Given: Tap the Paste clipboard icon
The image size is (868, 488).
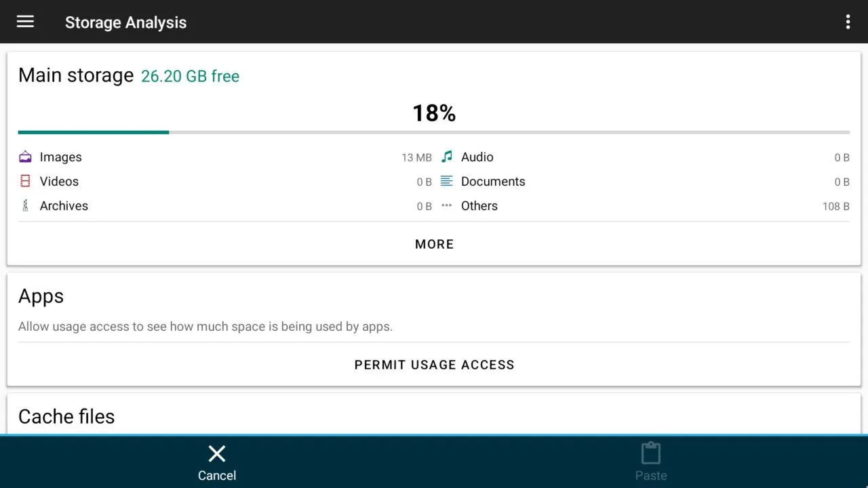Looking at the screenshot, I should [650, 453].
